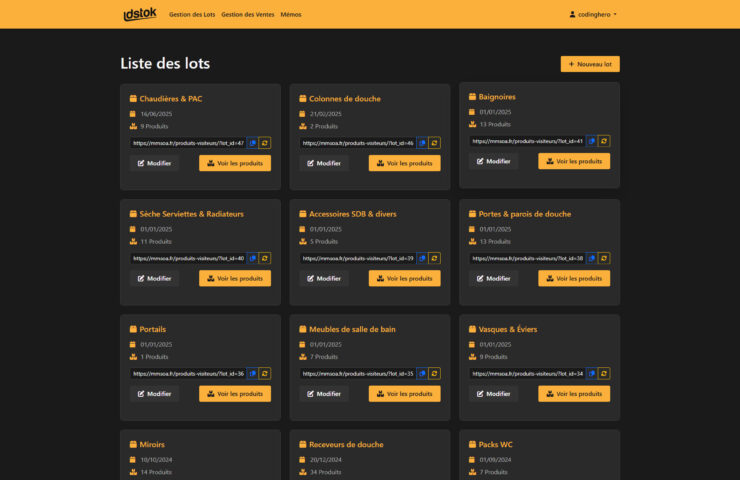Show products of Portails
The width and height of the screenshot is (740, 480).
235,394
